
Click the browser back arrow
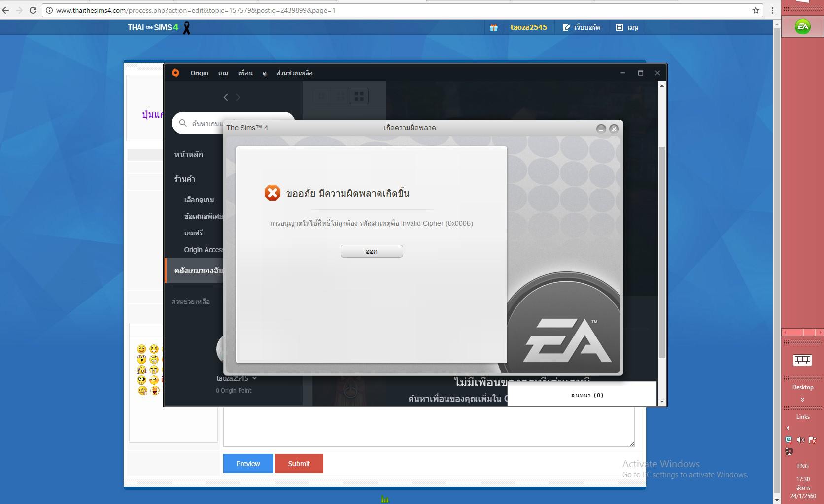(x=6, y=10)
